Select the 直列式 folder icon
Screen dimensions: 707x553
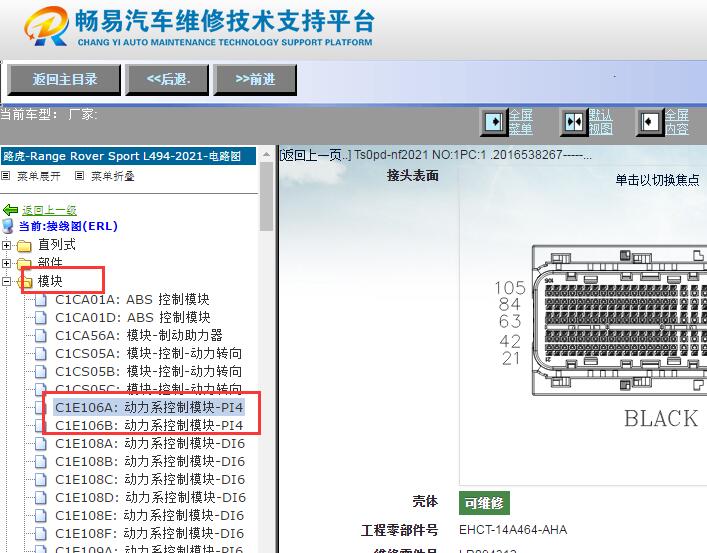24,246
